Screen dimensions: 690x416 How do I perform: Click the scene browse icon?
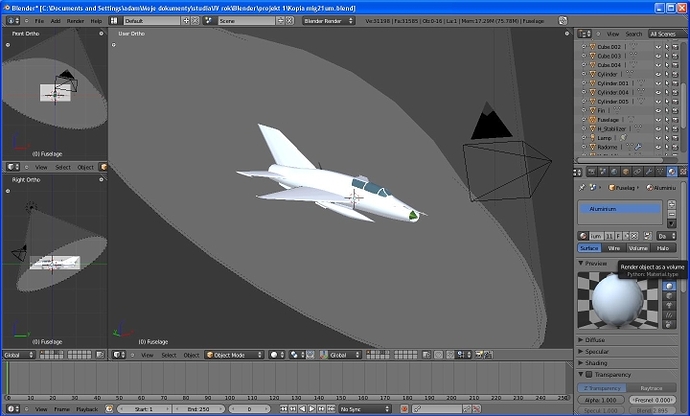pyautogui.click(x=209, y=21)
